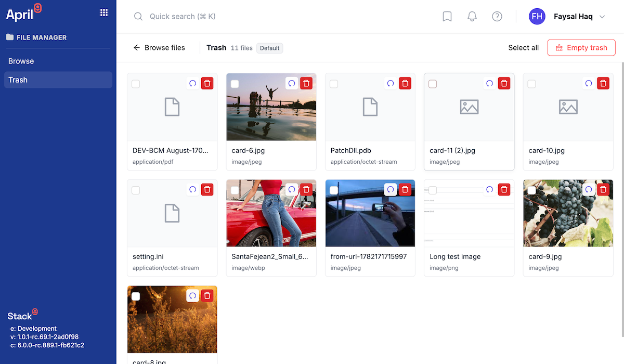Delete from-url-1782171715997 image

pos(405,189)
